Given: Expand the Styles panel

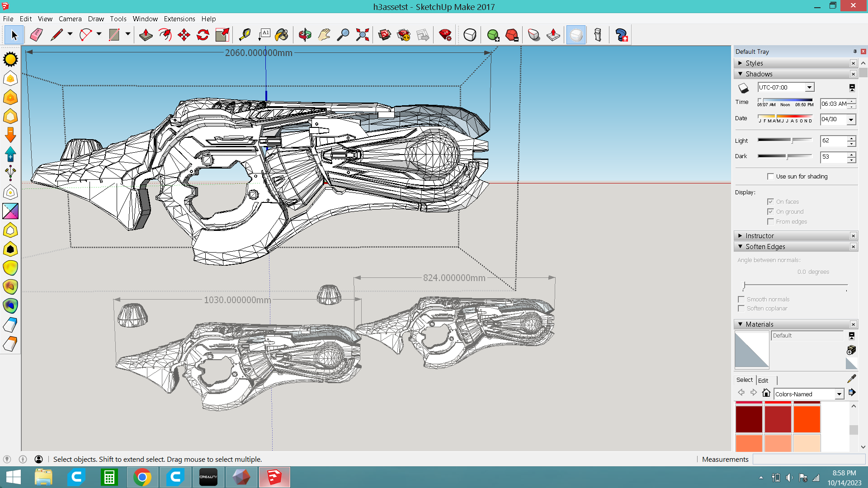Looking at the screenshot, I should tap(740, 63).
